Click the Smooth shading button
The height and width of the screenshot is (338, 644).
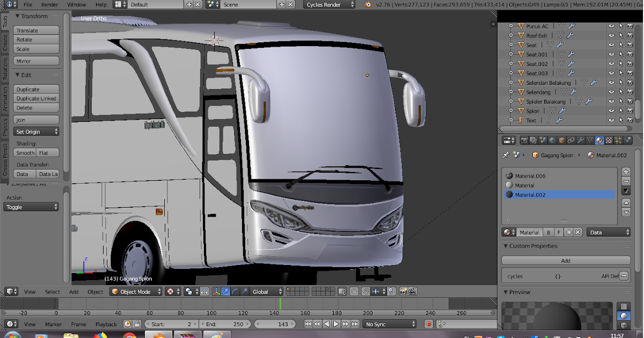(25, 152)
